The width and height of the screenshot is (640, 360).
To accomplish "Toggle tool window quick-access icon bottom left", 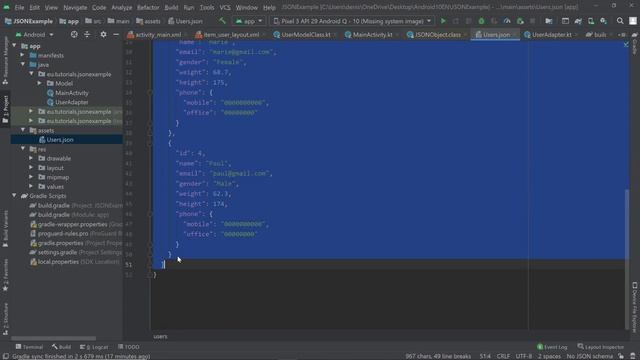I will click(x=5, y=356).
